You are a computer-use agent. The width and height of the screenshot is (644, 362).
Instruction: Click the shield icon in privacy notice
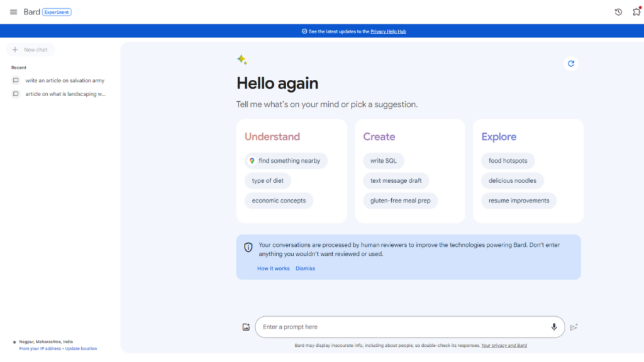tap(248, 247)
